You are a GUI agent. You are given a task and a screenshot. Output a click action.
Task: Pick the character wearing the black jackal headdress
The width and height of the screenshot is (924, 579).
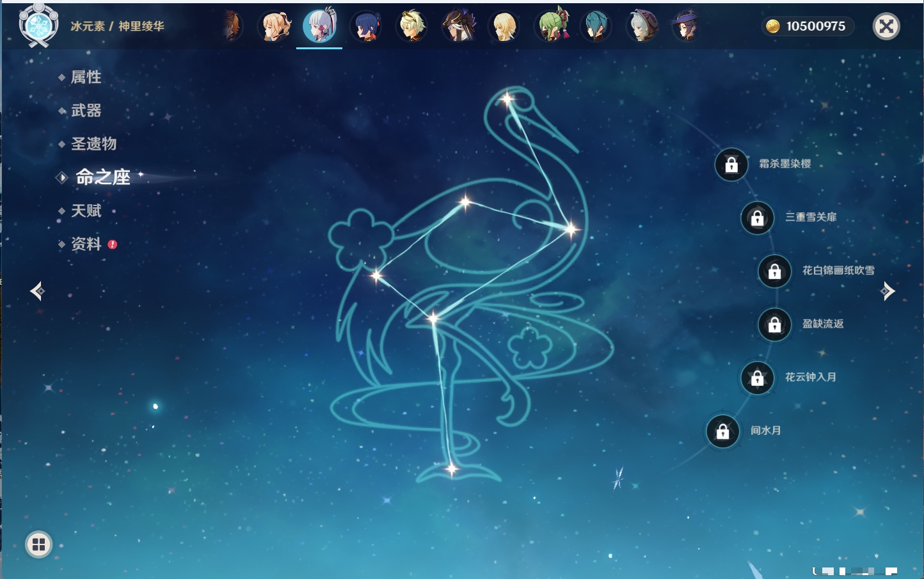tap(458, 26)
